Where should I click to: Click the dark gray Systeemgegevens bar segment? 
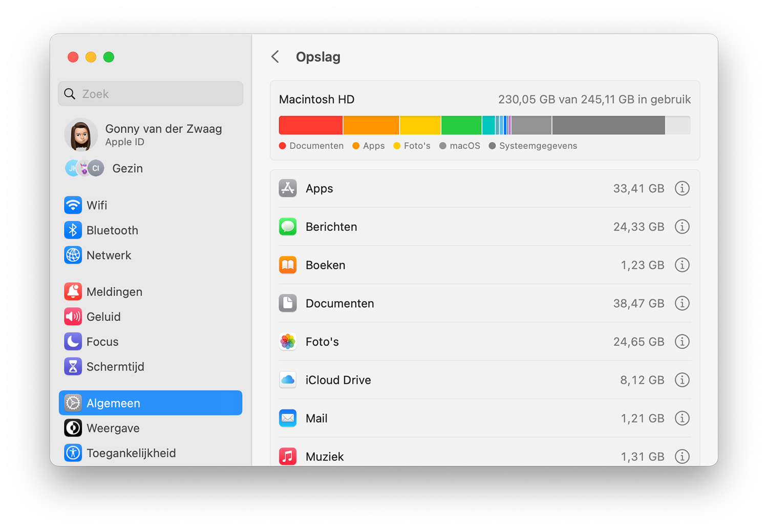[609, 125]
